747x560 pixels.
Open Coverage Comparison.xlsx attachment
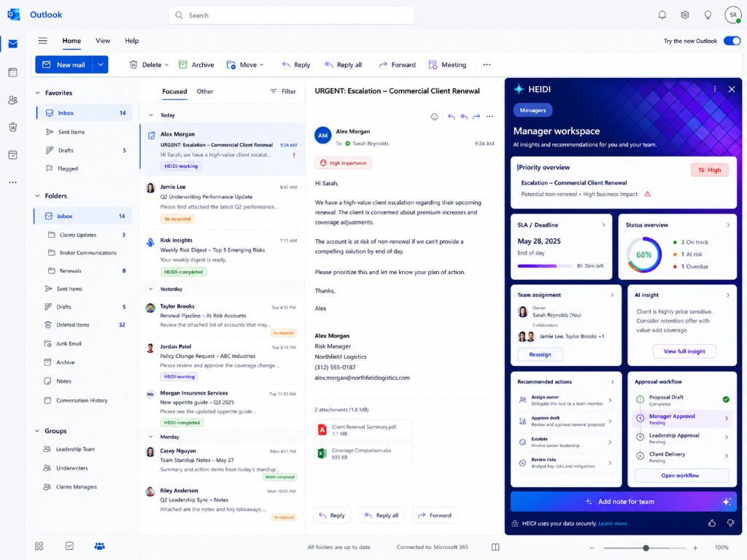coord(363,454)
